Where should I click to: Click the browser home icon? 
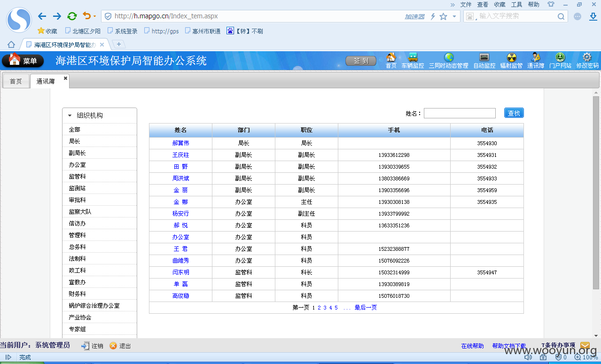(11, 44)
